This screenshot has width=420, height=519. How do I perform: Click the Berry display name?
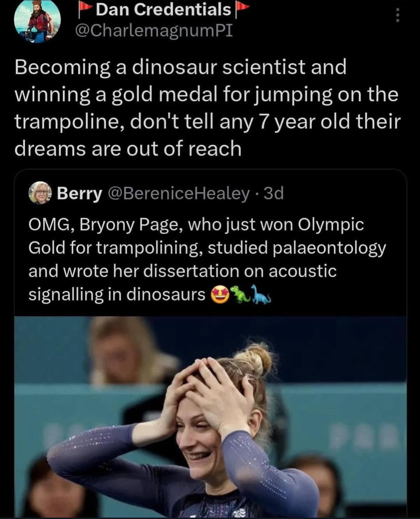pyautogui.click(x=79, y=193)
